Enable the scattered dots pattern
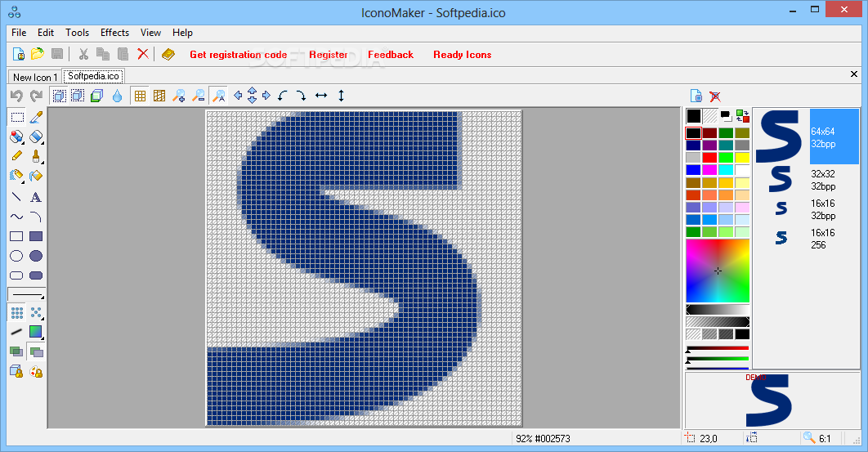The height and width of the screenshot is (452, 868). tap(36, 314)
